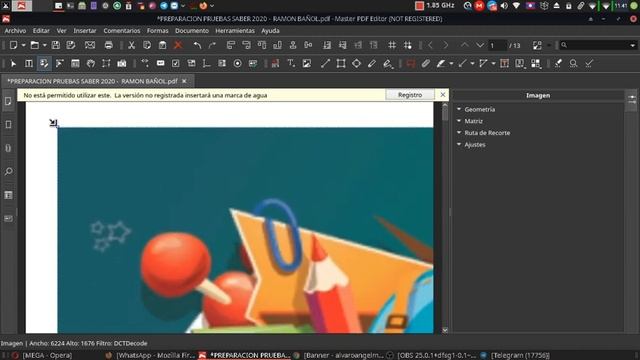Select the Line drawing tool
640x360 pixels.
point(325,64)
